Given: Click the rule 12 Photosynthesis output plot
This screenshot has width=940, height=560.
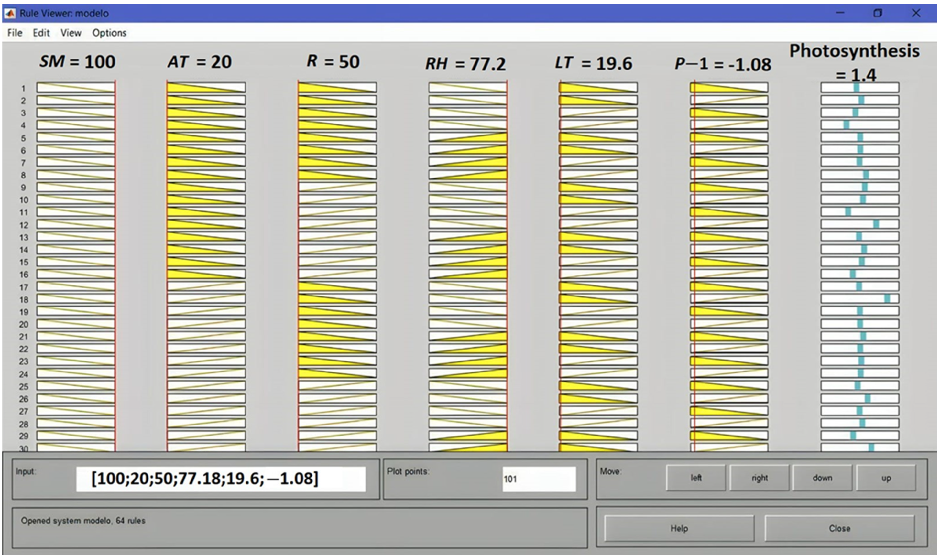Looking at the screenshot, I should 859,224.
